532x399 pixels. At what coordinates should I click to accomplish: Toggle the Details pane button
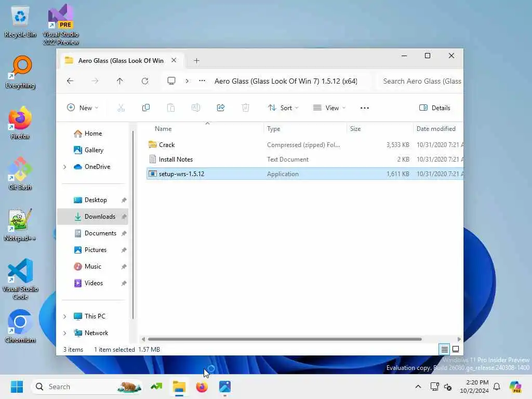click(435, 108)
